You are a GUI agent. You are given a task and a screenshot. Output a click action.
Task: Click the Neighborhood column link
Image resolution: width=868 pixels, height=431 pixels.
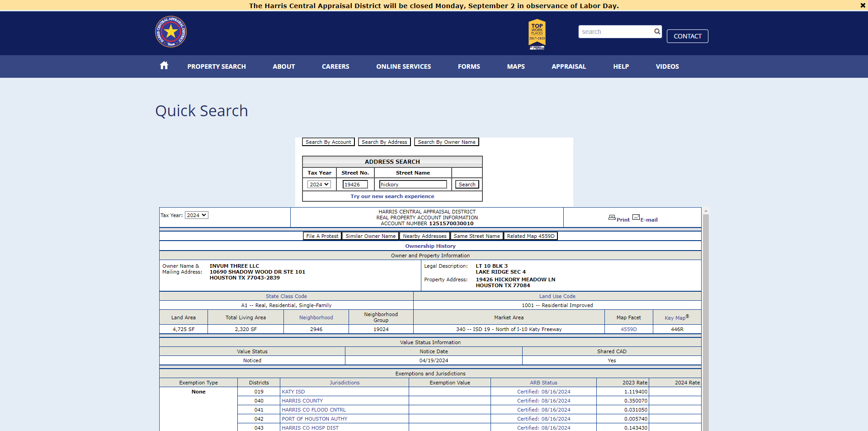click(316, 317)
